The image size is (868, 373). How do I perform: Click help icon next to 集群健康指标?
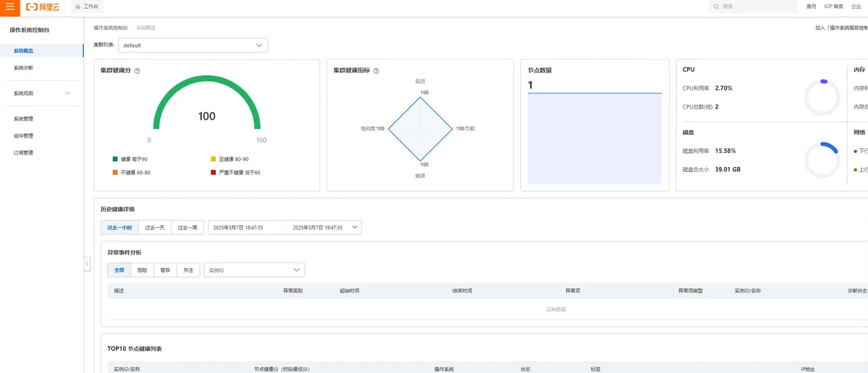pos(376,71)
